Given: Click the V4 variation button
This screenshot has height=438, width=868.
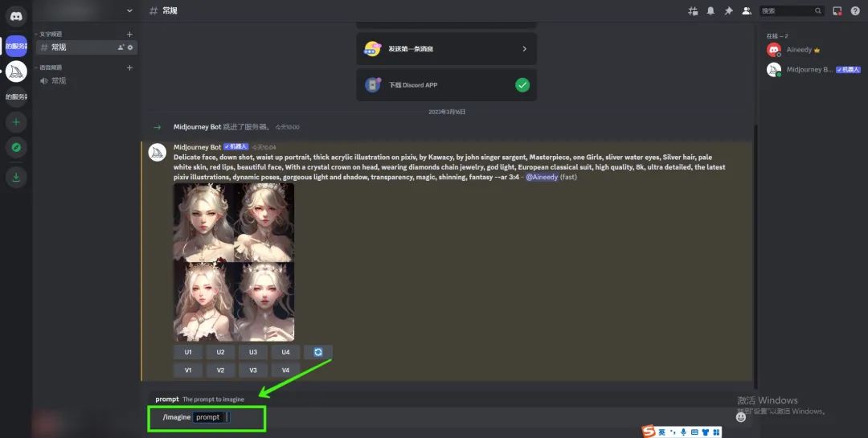Looking at the screenshot, I should point(285,370).
